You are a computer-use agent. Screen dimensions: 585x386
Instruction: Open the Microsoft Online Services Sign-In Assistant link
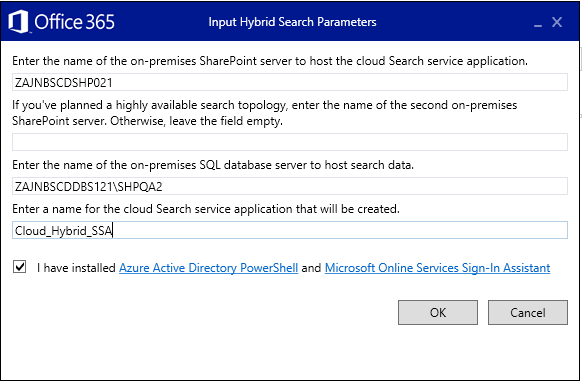click(438, 268)
